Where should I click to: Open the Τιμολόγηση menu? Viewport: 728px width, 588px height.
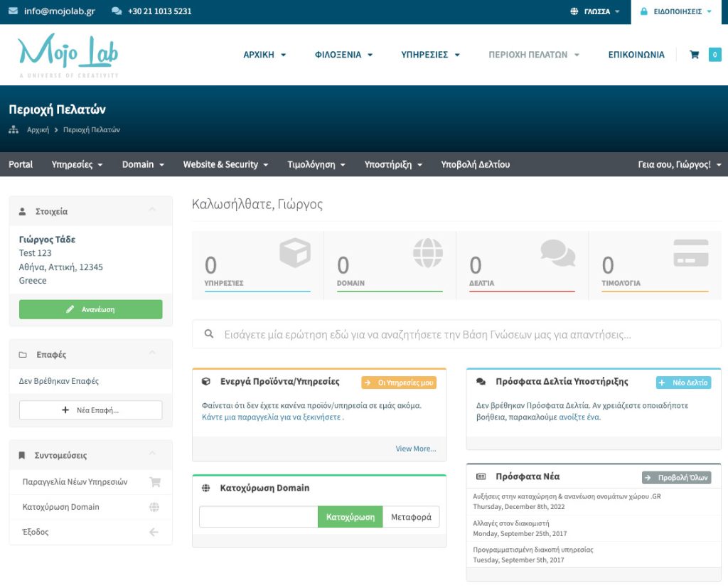(316, 164)
